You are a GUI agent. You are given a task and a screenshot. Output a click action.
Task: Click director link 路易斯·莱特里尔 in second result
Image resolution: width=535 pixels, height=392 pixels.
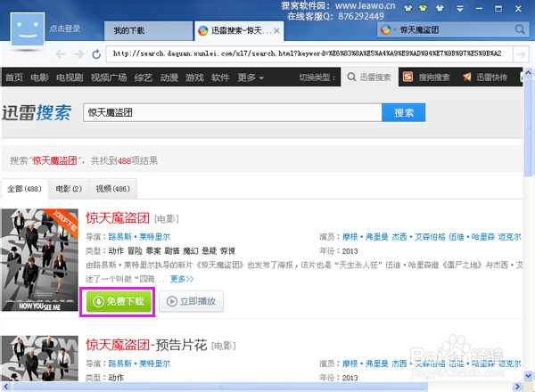click(139, 363)
